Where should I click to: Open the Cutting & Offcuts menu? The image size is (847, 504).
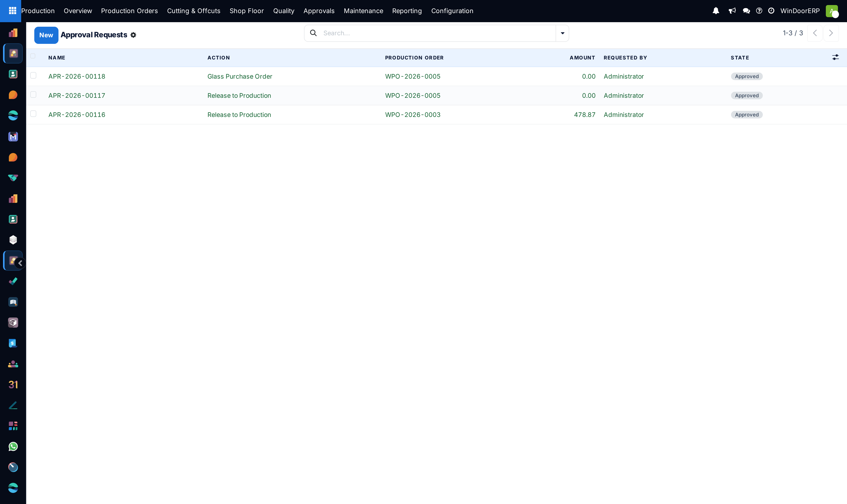[194, 11]
